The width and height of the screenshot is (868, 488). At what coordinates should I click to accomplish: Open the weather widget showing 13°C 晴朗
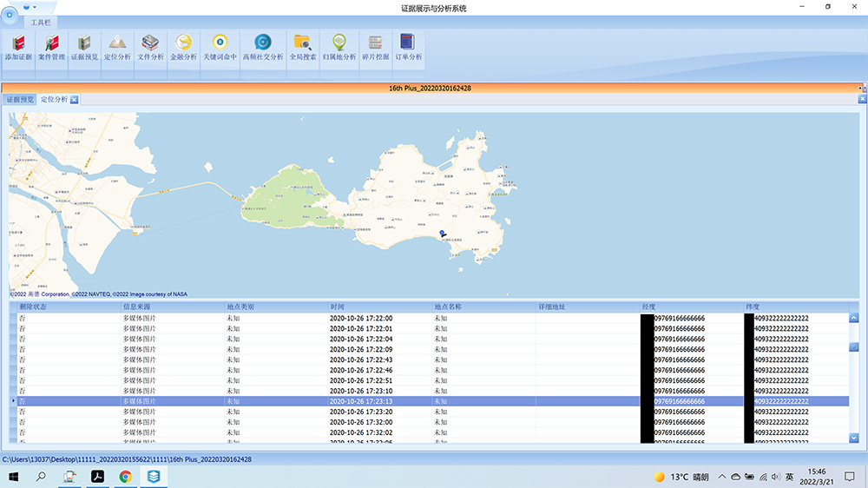coord(681,477)
